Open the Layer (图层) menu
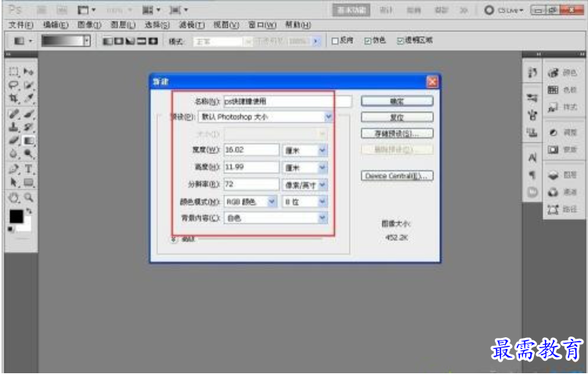588x374 pixels. pos(123,25)
